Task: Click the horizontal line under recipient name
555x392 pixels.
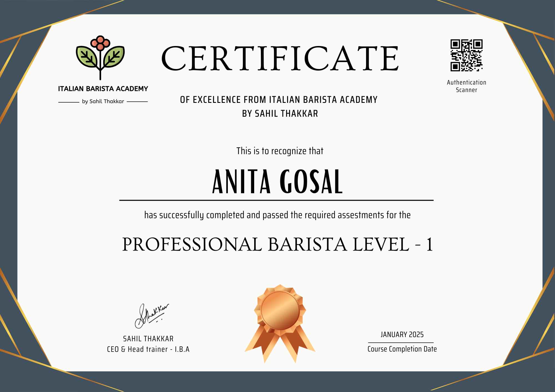Action: [x=276, y=200]
